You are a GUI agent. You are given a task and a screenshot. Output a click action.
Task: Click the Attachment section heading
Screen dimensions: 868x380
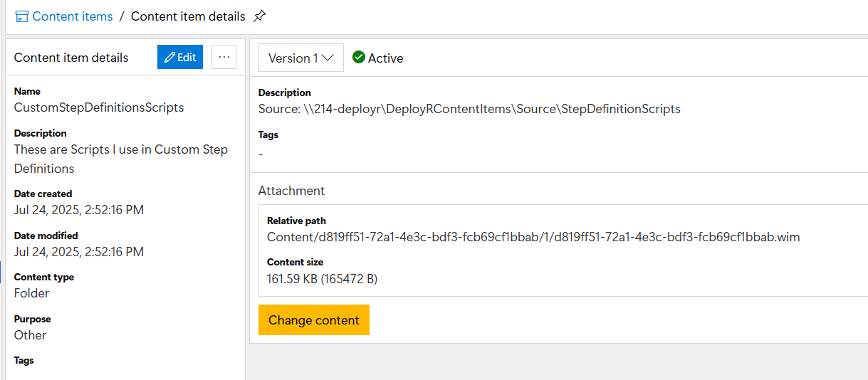tap(291, 191)
